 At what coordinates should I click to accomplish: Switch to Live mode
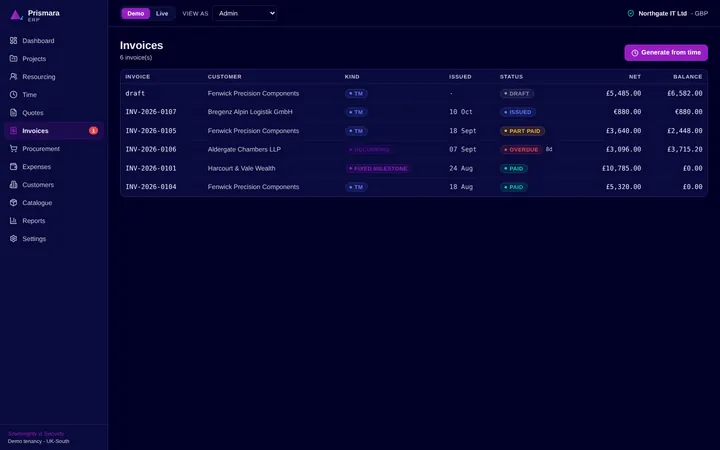click(x=162, y=13)
